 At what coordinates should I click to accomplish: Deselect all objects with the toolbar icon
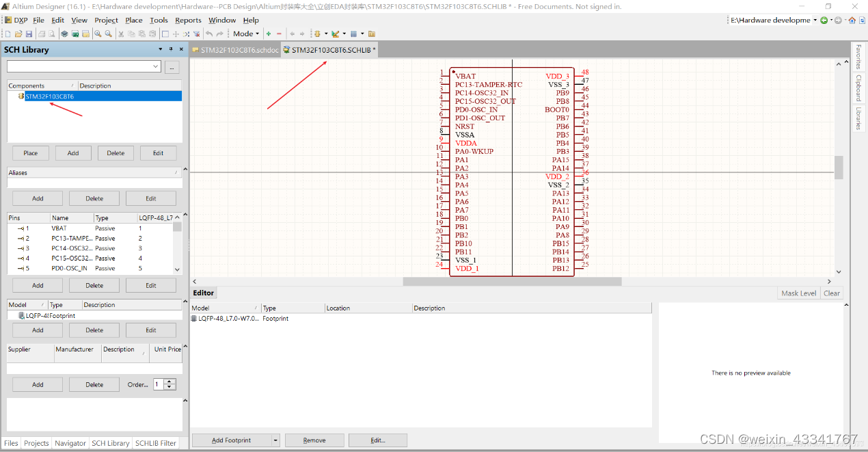[x=186, y=34]
